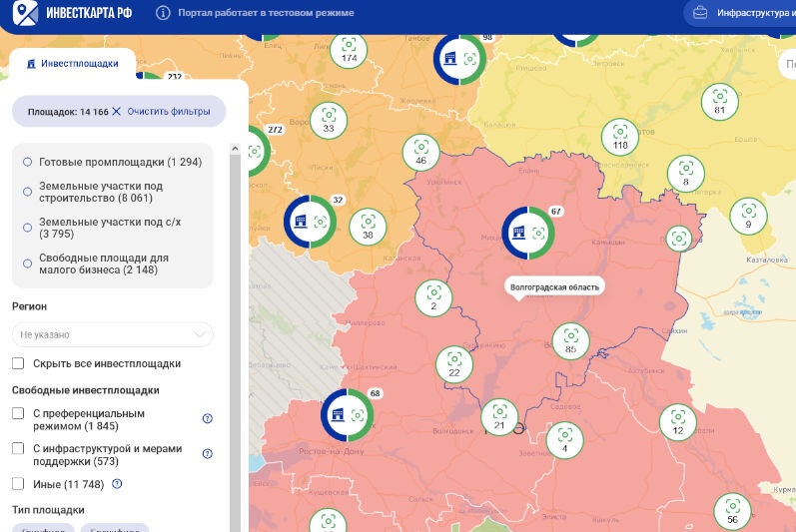Clear filters with Очистить фильтры
This screenshot has width=796, height=532.
[x=169, y=111]
